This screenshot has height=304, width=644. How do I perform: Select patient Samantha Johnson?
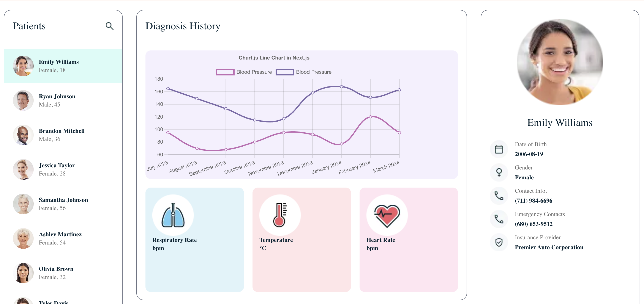pos(63,204)
